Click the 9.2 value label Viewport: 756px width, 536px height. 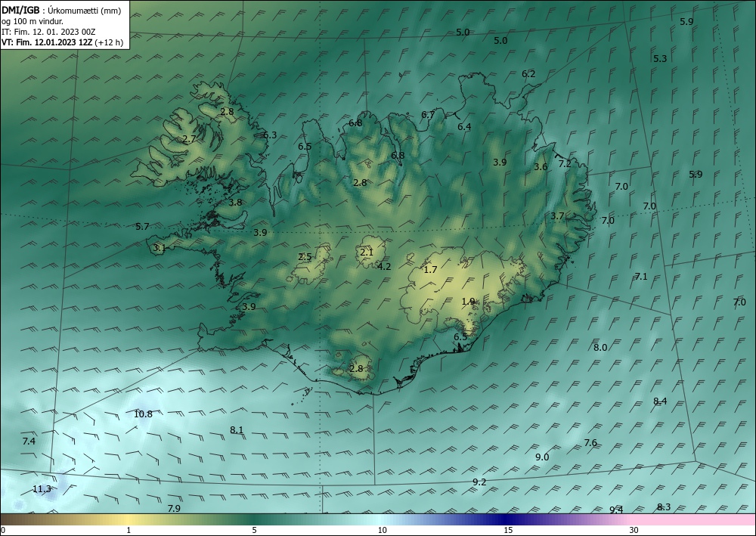click(x=479, y=482)
